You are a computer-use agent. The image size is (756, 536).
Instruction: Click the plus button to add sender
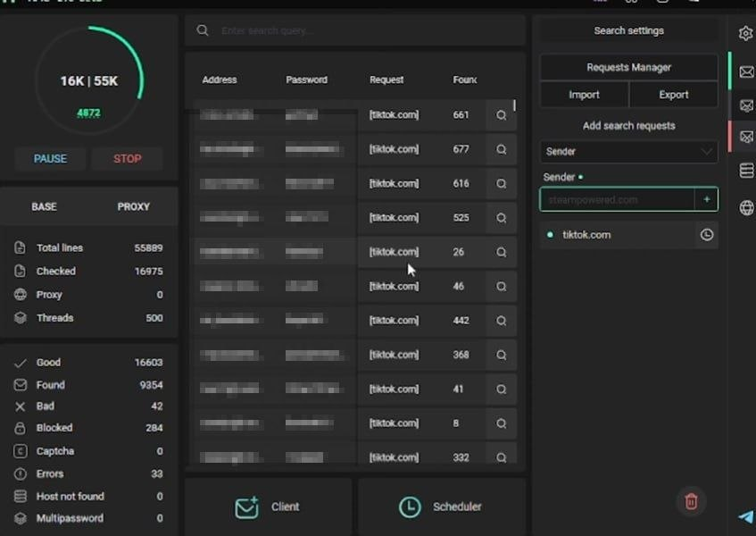(706, 199)
